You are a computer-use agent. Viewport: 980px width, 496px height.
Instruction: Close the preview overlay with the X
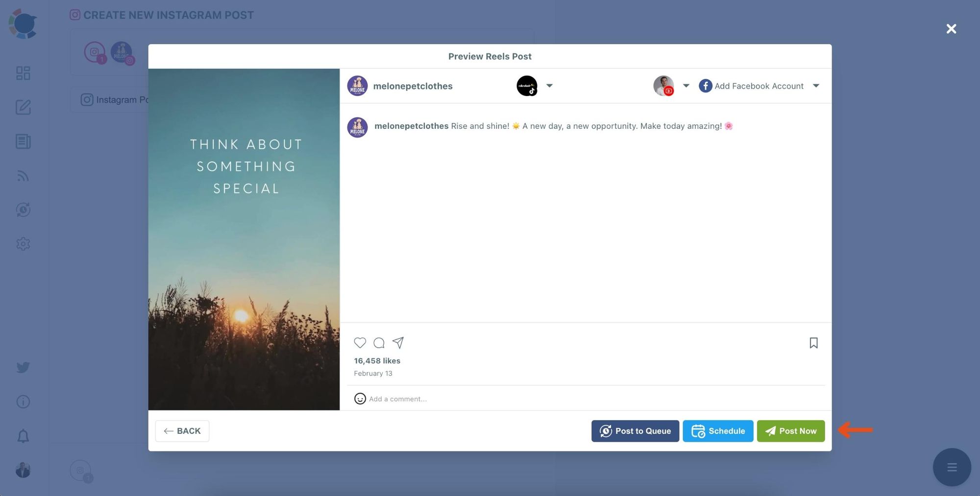[951, 29]
